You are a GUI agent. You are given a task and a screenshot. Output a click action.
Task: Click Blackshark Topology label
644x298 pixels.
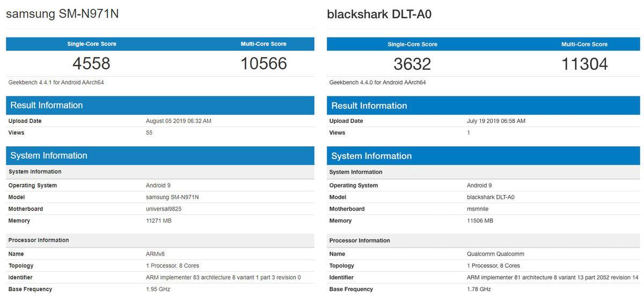(342, 266)
